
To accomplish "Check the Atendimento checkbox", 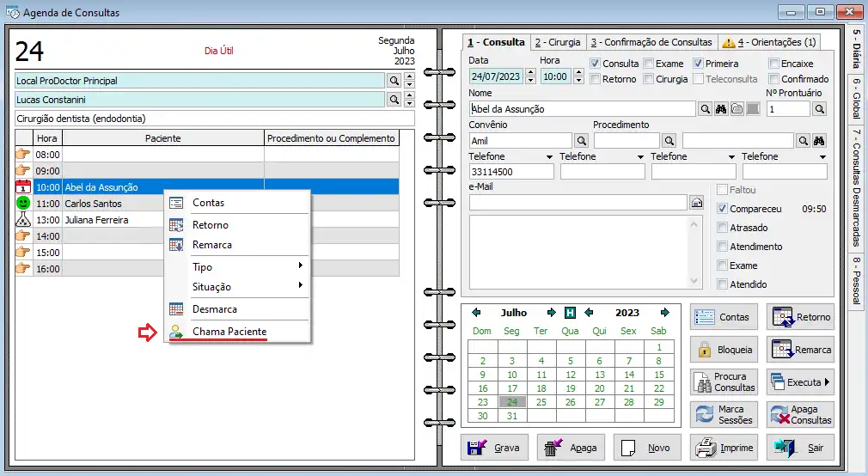I will point(722,247).
